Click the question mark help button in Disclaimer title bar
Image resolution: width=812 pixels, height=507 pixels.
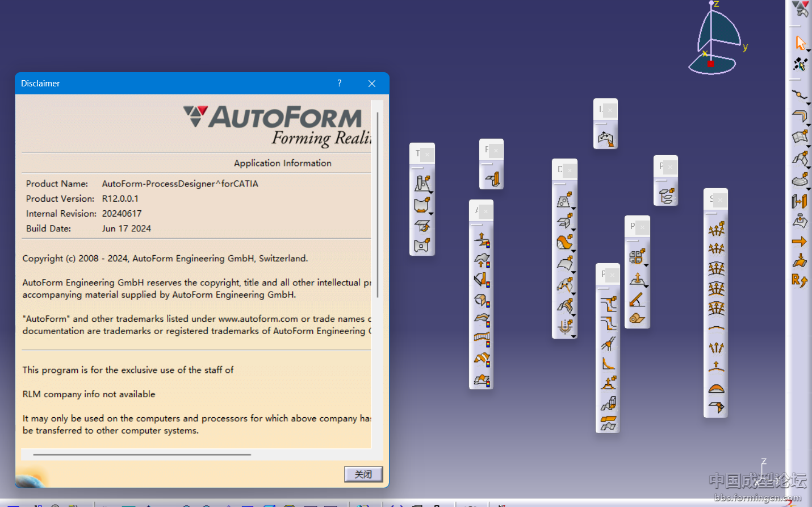click(340, 83)
